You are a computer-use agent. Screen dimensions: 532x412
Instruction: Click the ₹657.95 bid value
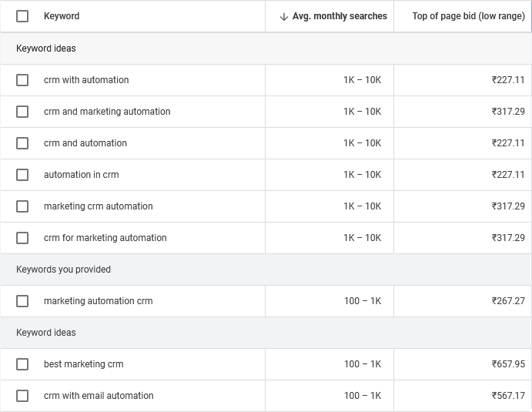508,364
